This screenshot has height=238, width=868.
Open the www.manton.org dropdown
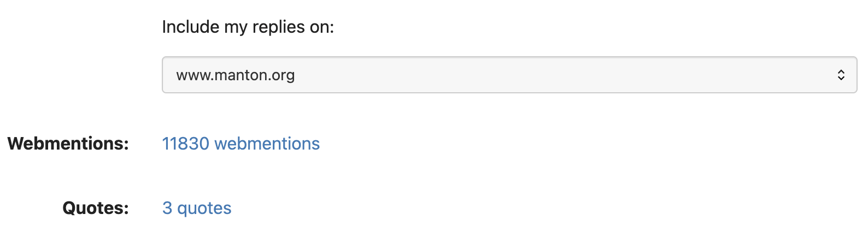[x=509, y=75]
